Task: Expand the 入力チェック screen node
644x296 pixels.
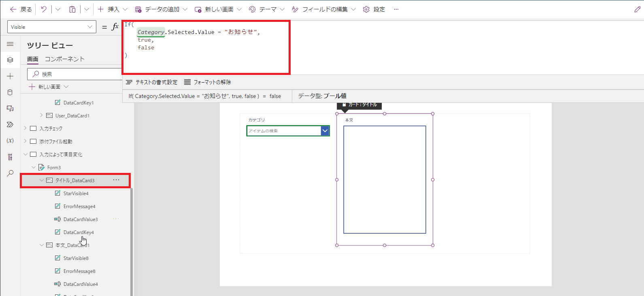Action: click(x=25, y=128)
